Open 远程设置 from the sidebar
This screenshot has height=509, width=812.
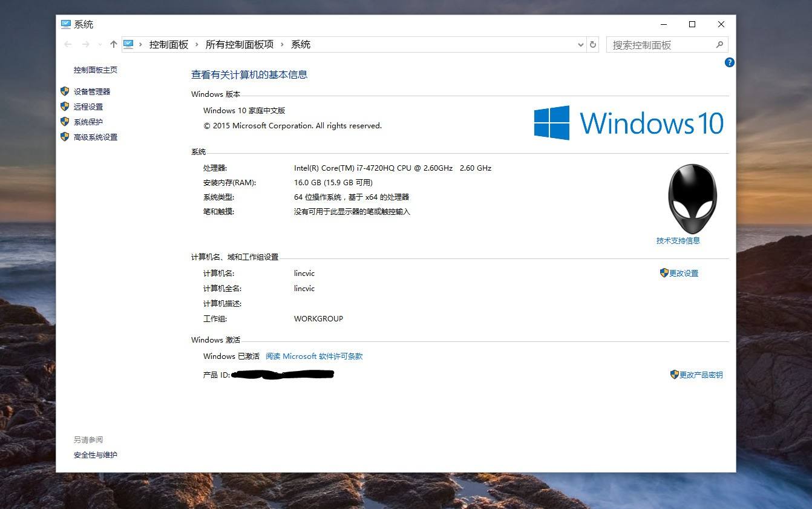coord(88,107)
